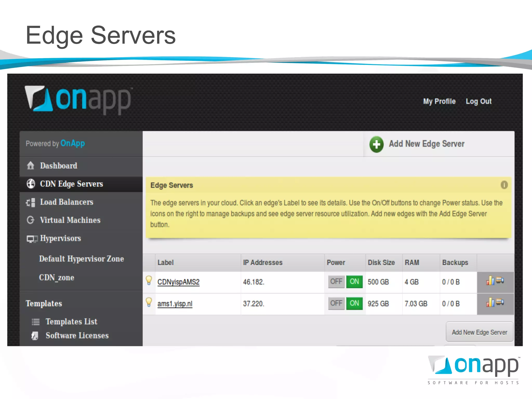Click 925 GB disk size value

click(x=378, y=304)
